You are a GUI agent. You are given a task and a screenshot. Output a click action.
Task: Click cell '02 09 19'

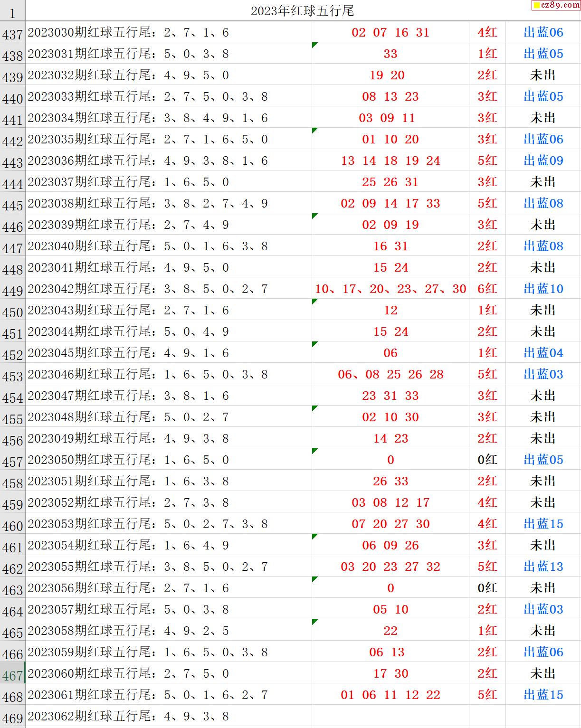coord(391,225)
